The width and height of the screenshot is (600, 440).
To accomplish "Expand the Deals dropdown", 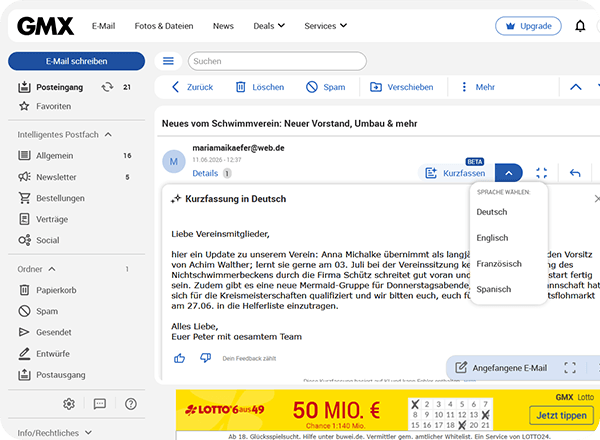I will (x=269, y=26).
